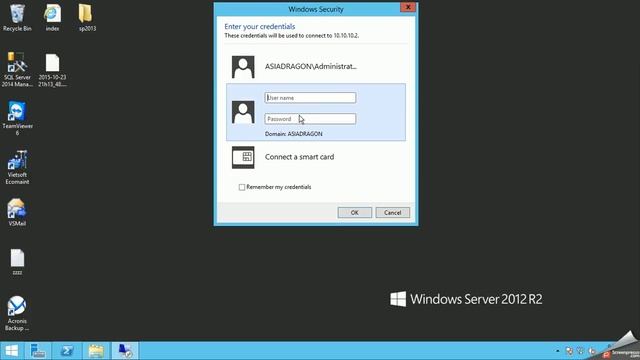Image resolution: width=640 pixels, height=360 pixels.
Task: Open the Windows Start button
Action: click(11, 351)
